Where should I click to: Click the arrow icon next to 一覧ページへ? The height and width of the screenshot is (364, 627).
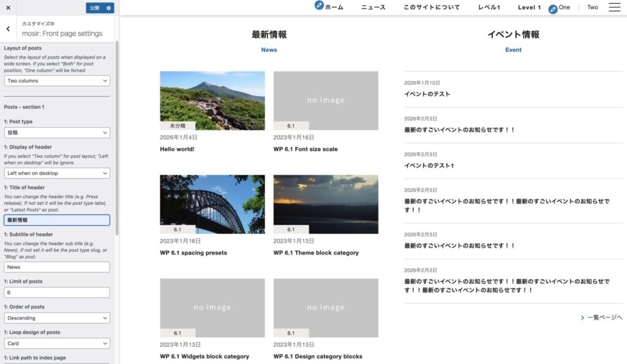pos(582,318)
